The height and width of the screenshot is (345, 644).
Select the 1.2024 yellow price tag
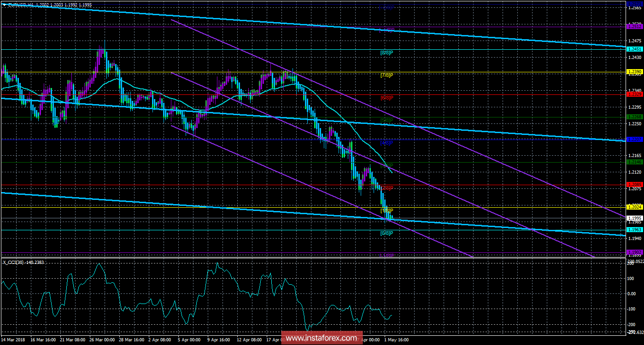(x=635, y=207)
